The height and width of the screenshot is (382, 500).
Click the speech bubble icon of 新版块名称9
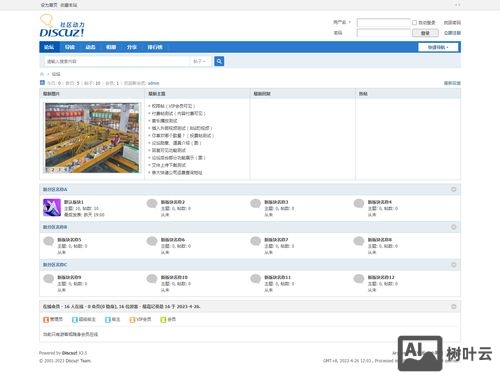tap(49, 279)
